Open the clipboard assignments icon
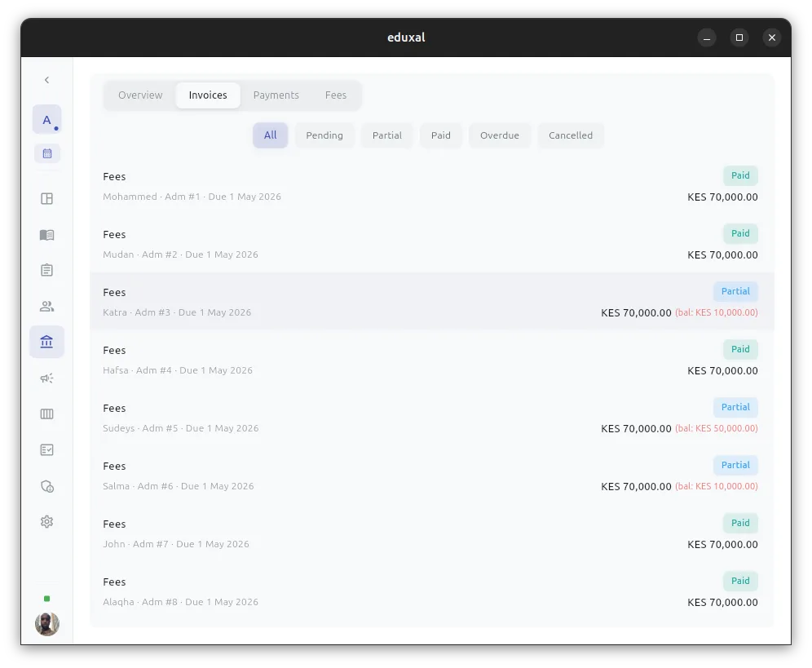 (x=46, y=270)
